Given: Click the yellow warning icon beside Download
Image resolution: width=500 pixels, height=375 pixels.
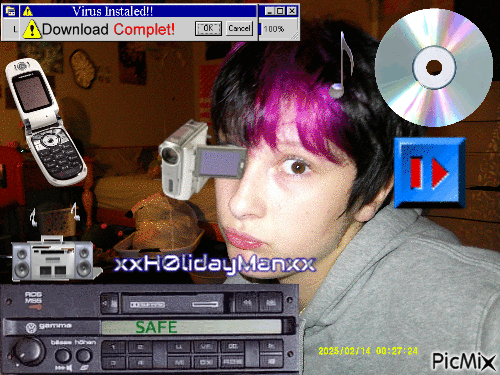Looking at the screenshot, I should tap(32, 29).
